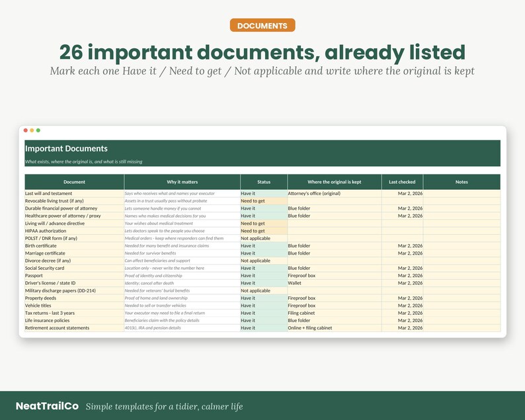This screenshot has width=525, height=420.
Task: Open the Have it status for Passport
Action: pos(264,276)
